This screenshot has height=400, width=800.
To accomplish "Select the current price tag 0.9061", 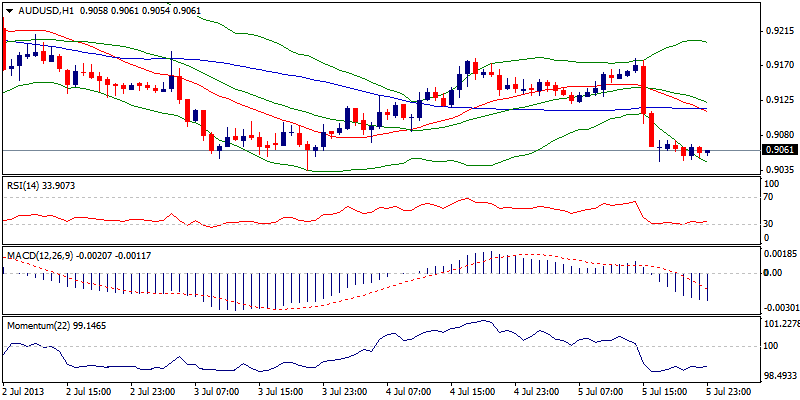I will pyautogui.click(x=777, y=150).
